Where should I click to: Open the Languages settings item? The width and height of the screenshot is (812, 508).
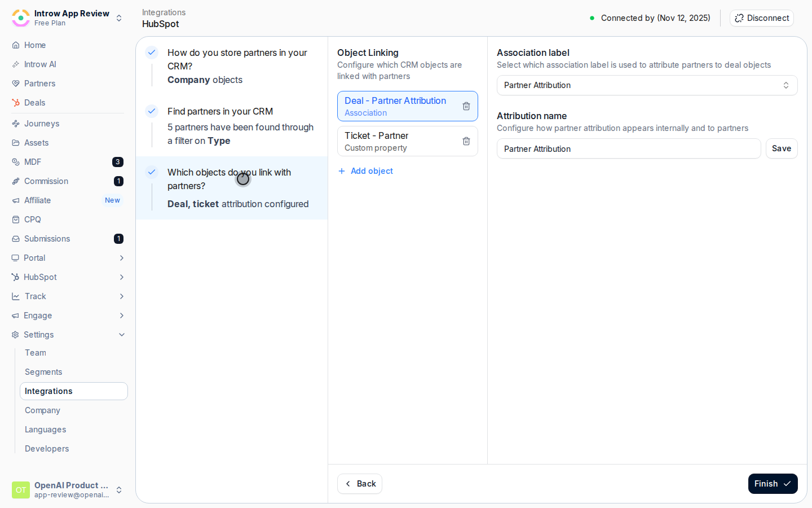click(x=74, y=430)
